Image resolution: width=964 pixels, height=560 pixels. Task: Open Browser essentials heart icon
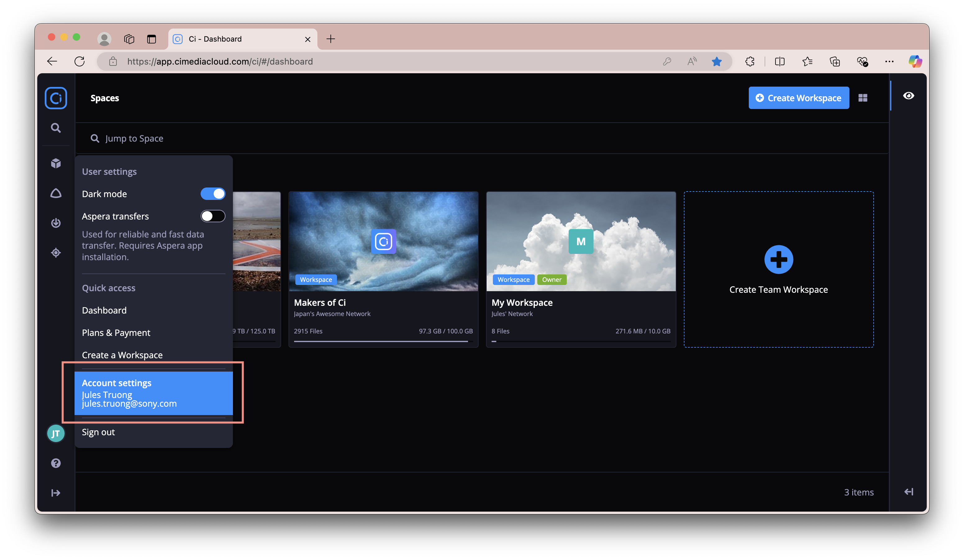(x=862, y=61)
